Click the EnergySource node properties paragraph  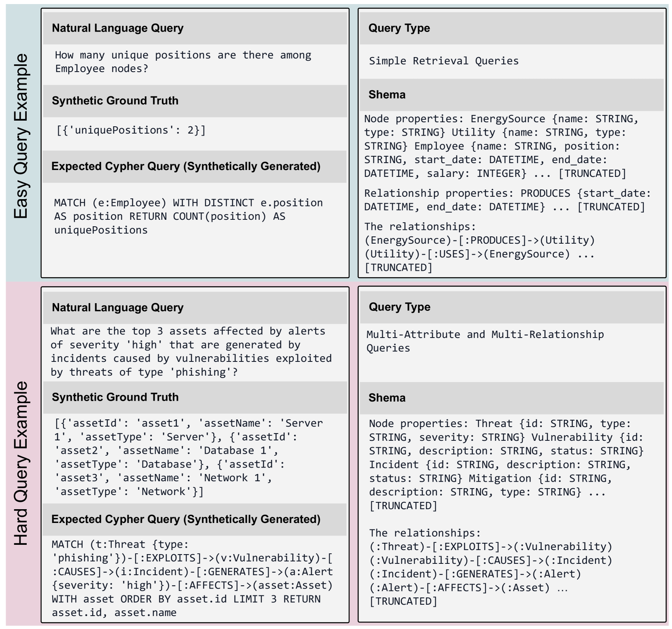(501, 146)
